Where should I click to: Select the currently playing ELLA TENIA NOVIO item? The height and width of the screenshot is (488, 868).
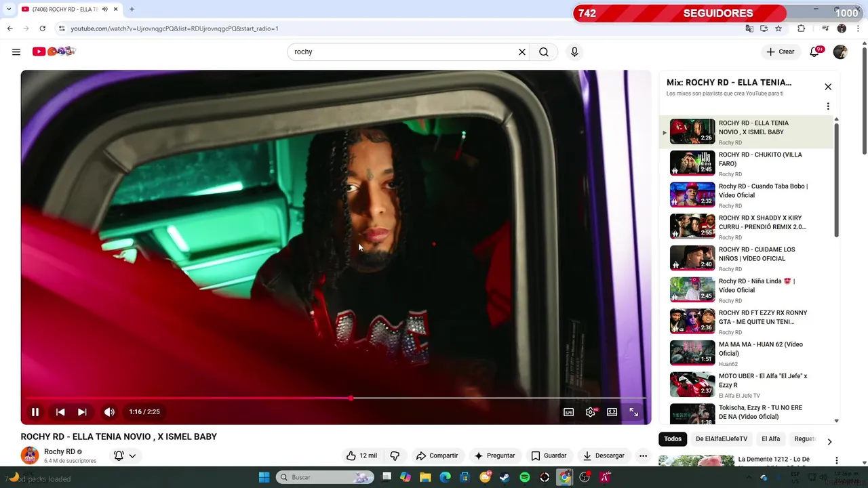(x=746, y=132)
